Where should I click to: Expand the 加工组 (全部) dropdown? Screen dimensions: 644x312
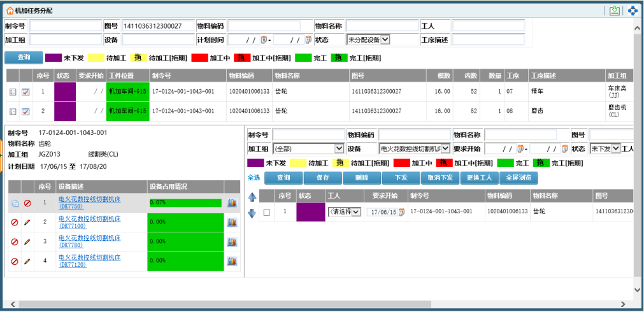[x=308, y=148]
